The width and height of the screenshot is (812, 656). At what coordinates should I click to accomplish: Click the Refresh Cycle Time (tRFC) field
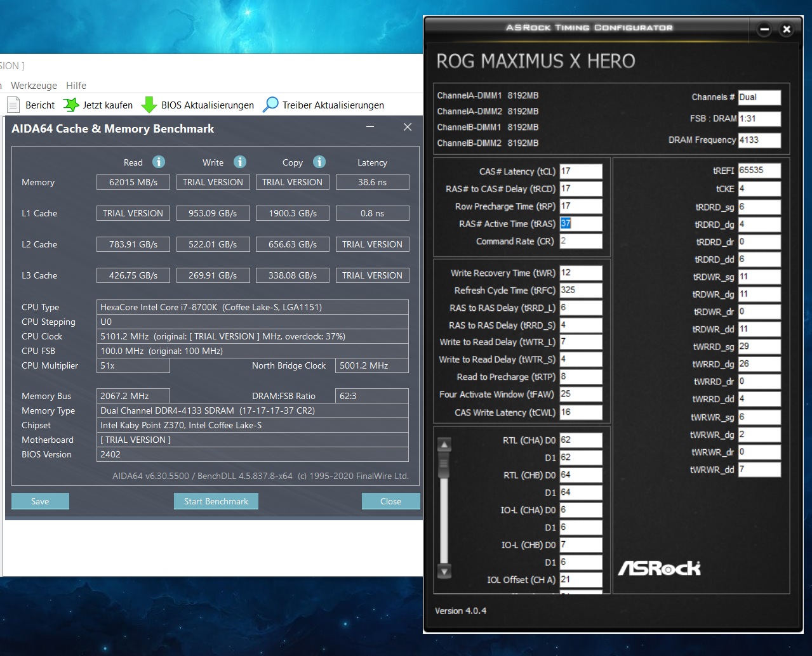click(x=581, y=290)
